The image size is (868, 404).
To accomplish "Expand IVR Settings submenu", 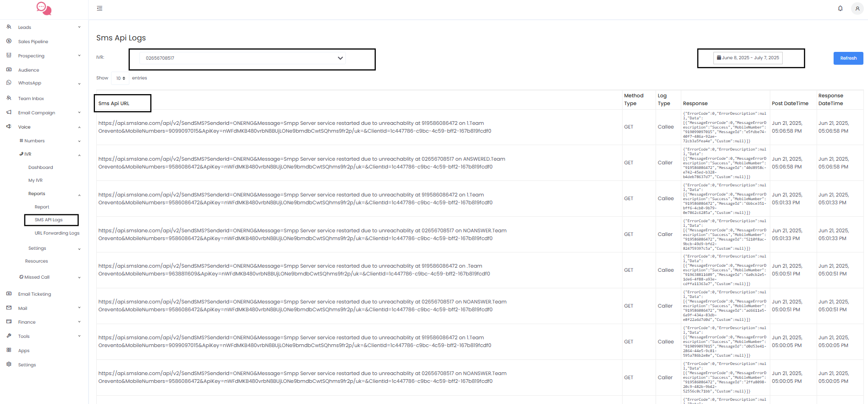I will pyautogui.click(x=37, y=248).
